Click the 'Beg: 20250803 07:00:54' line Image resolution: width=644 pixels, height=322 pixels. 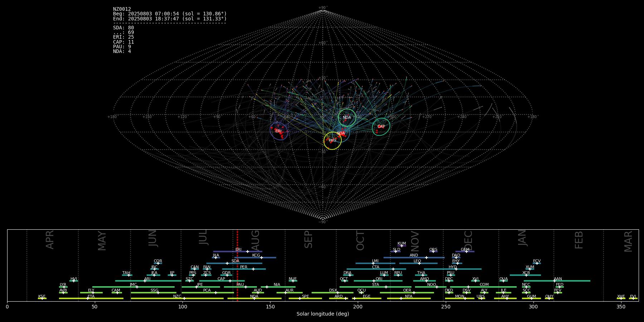(170, 14)
